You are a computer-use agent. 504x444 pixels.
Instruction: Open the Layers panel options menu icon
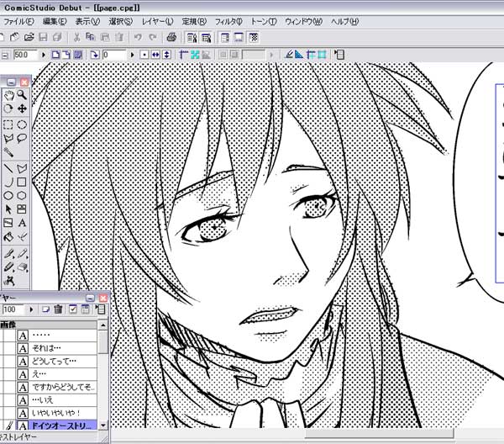click(x=100, y=309)
